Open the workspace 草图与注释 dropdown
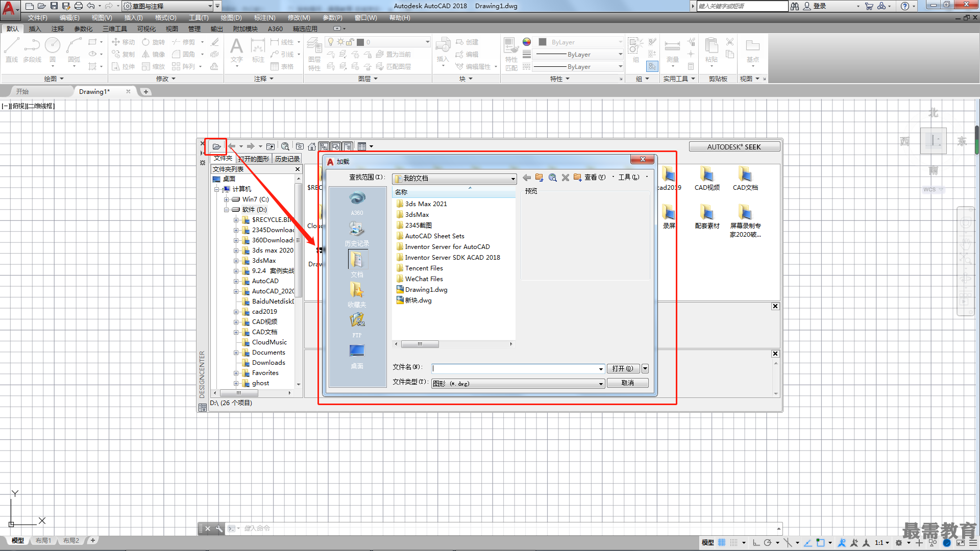This screenshot has height=551, width=980. [168, 6]
